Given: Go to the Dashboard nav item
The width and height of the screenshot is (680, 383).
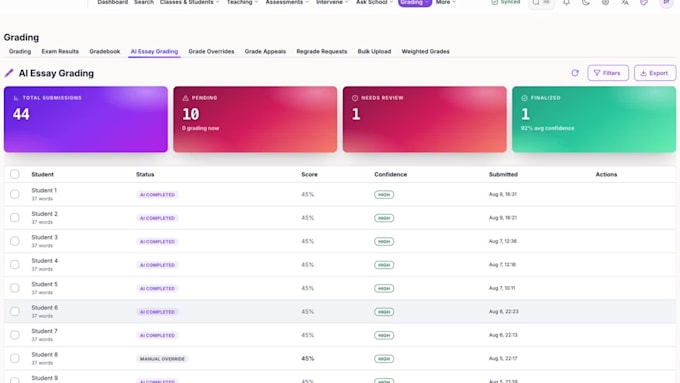Looking at the screenshot, I should click(x=113, y=2).
